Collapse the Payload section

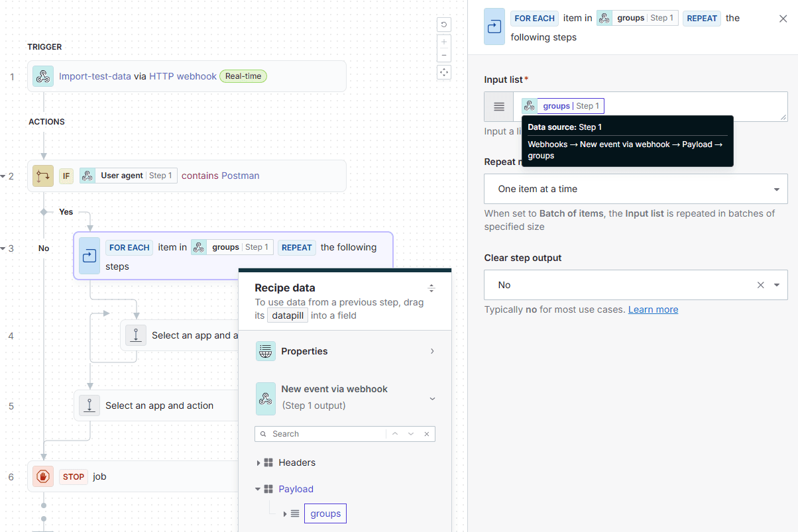coord(258,489)
